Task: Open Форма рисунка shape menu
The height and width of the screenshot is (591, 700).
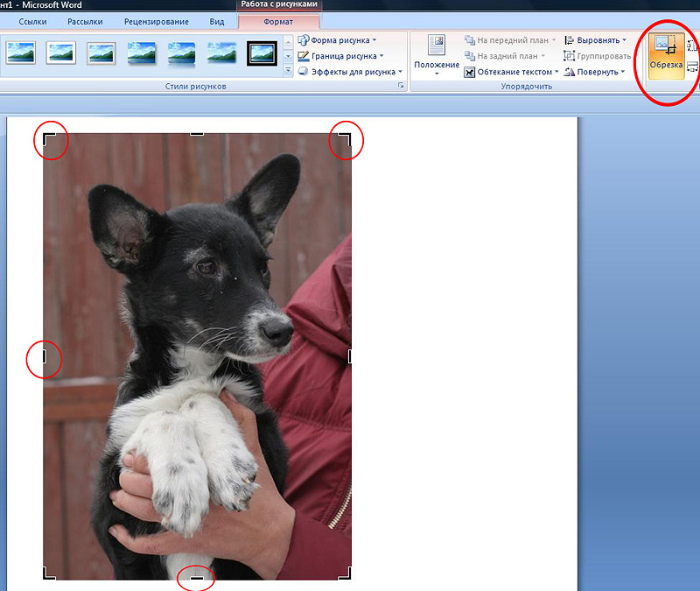Action: (338, 40)
